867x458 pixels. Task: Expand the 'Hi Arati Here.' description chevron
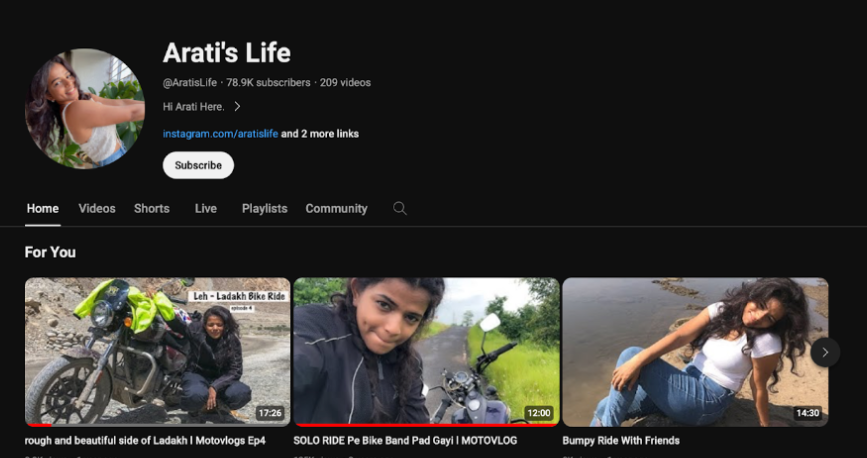pyautogui.click(x=237, y=107)
